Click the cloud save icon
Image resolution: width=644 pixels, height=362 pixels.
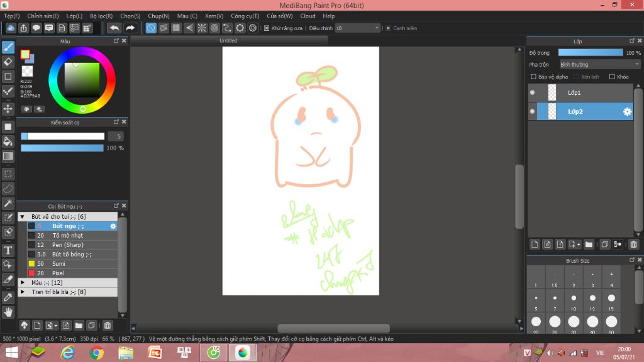[x=11, y=28]
